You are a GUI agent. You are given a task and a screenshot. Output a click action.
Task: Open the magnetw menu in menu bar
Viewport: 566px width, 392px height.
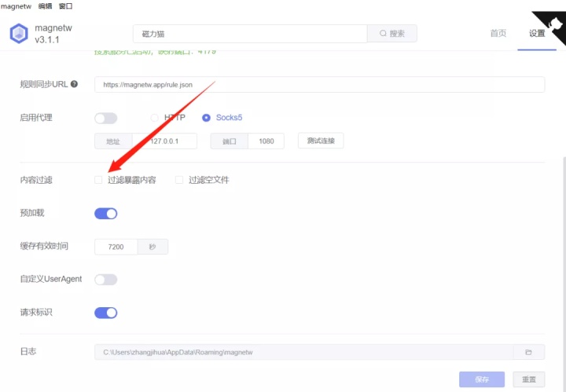[17, 6]
